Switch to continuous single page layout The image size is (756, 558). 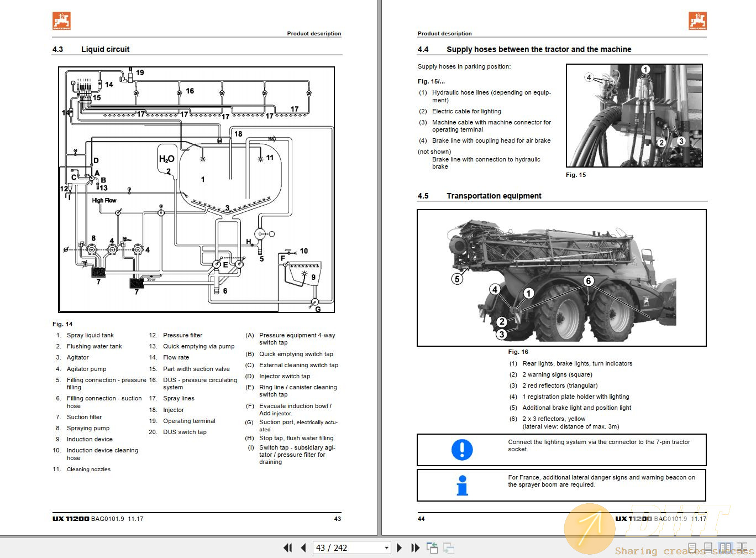pyautogui.click(x=708, y=548)
